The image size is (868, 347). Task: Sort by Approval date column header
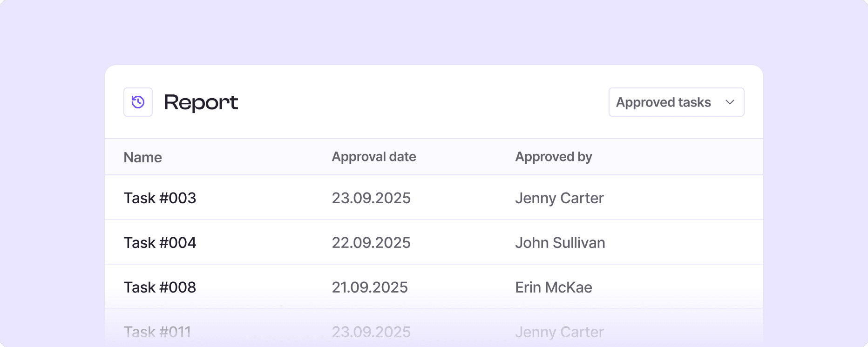tap(373, 157)
